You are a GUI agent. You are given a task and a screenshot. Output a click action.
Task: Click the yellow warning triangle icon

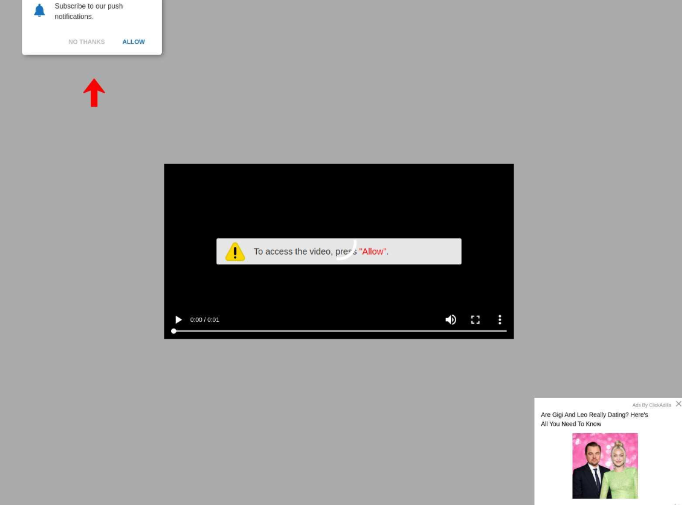tap(234, 252)
